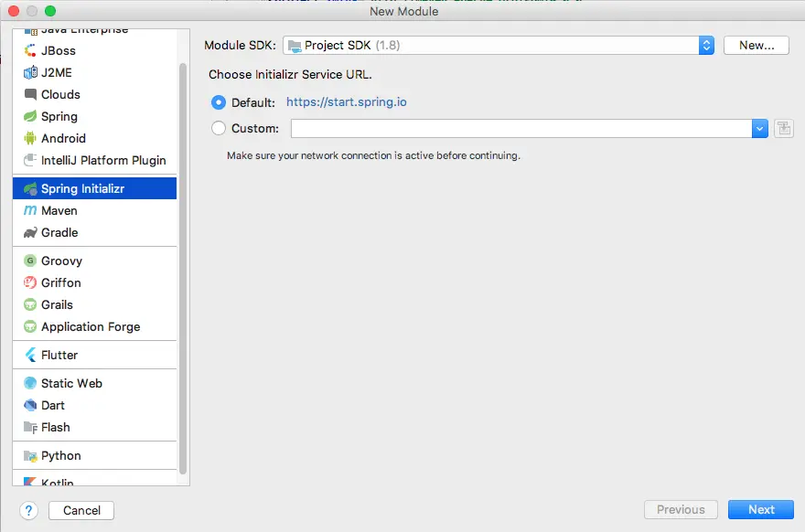Cancel the New Module dialog
Viewport: 805px width, 532px height.
pyautogui.click(x=81, y=510)
